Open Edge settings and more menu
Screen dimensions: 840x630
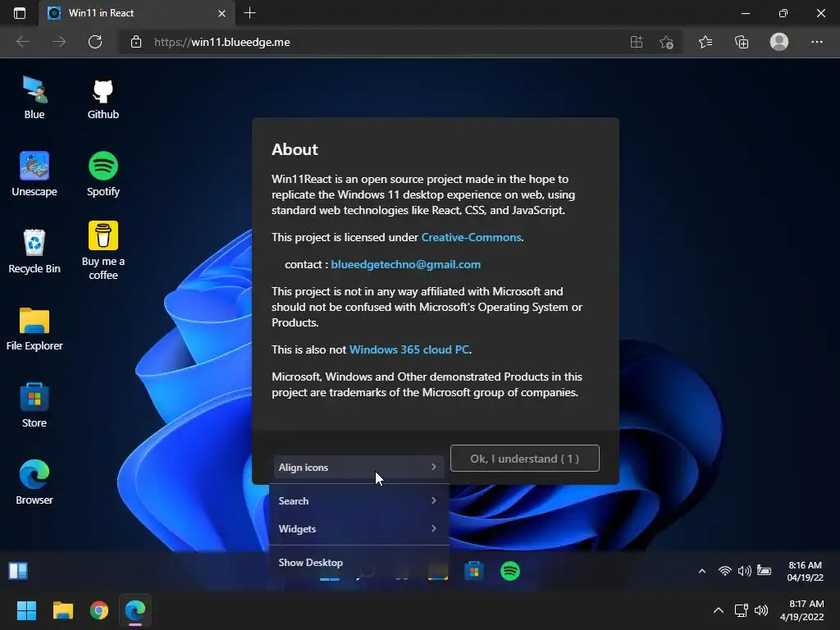click(816, 42)
